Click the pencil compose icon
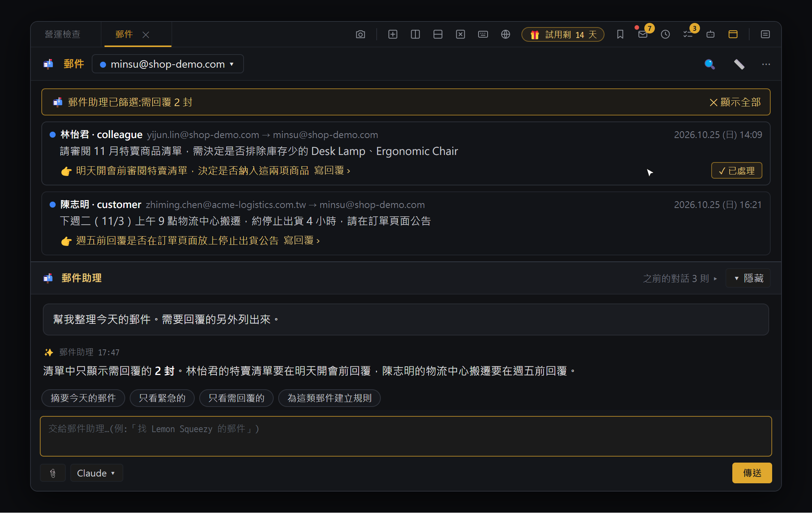 tap(739, 64)
